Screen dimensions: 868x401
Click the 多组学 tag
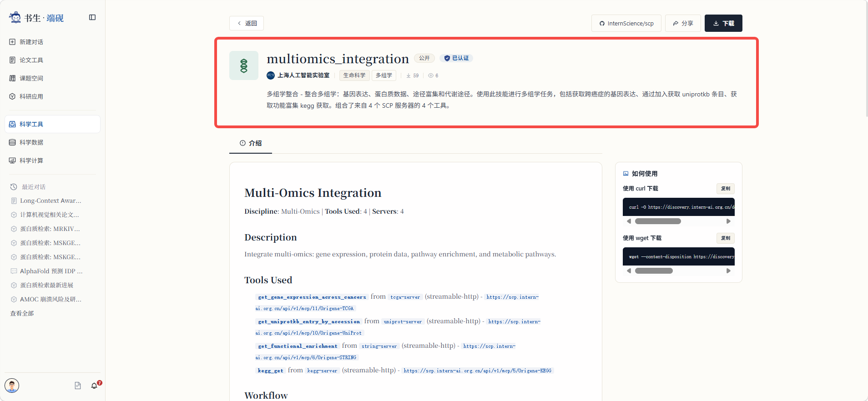384,75
